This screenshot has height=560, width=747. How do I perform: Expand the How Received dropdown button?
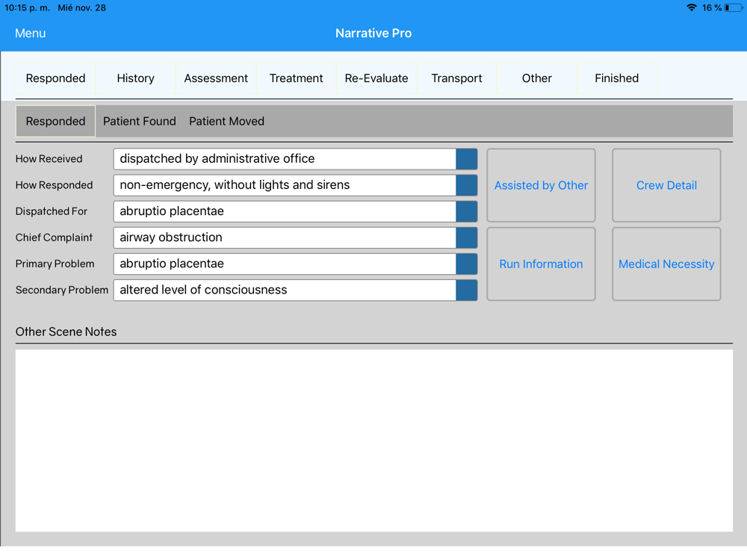(x=466, y=159)
